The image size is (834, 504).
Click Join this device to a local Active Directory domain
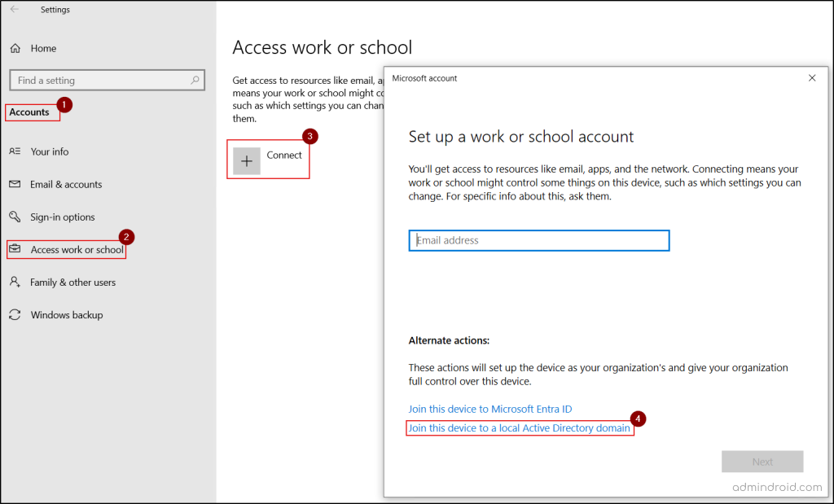pos(519,427)
